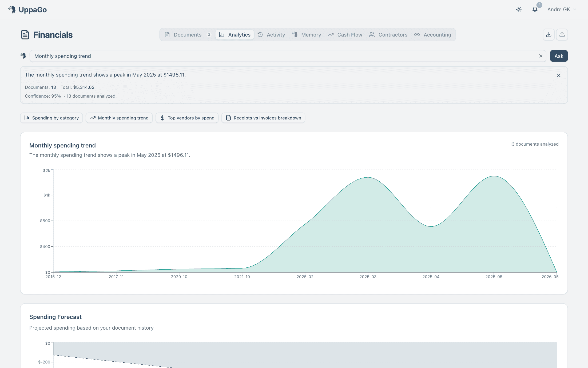The image size is (588, 368).
Task: Click the $2k y-axis label
Action: click(x=47, y=170)
